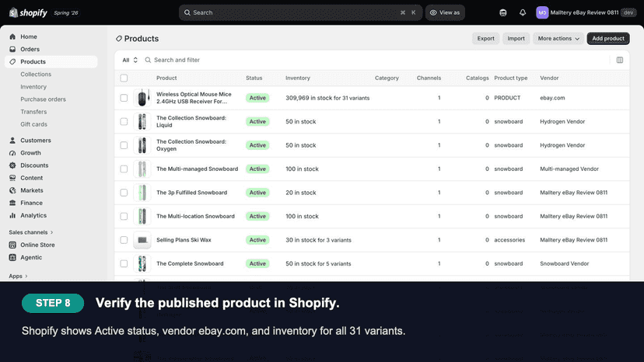
Task: Open the Wireless Optical Mouse Mice product
Action: pos(194,98)
